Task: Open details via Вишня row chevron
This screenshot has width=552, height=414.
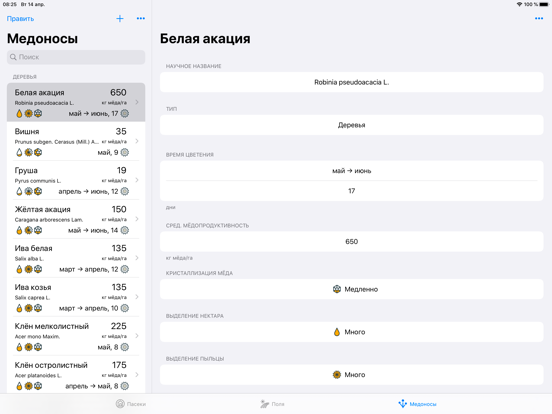Action: (137, 141)
